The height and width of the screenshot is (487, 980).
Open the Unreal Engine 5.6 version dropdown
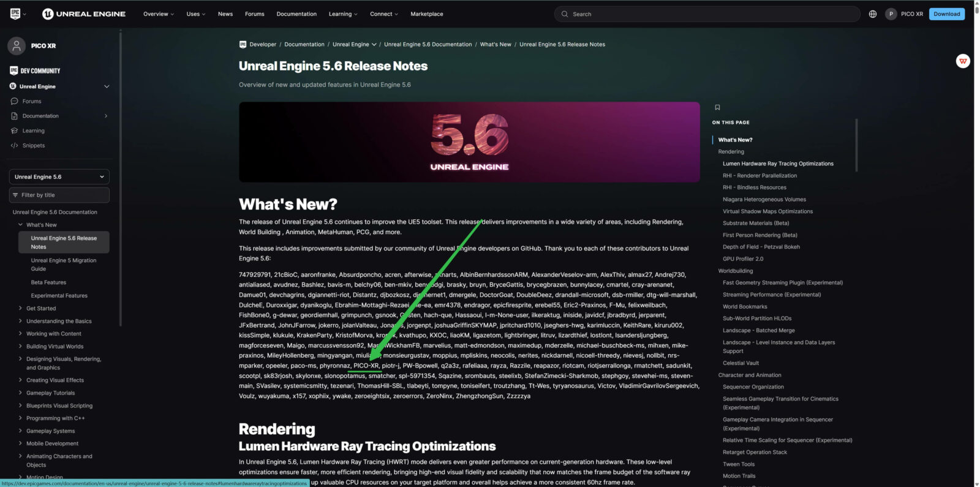click(59, 177)
